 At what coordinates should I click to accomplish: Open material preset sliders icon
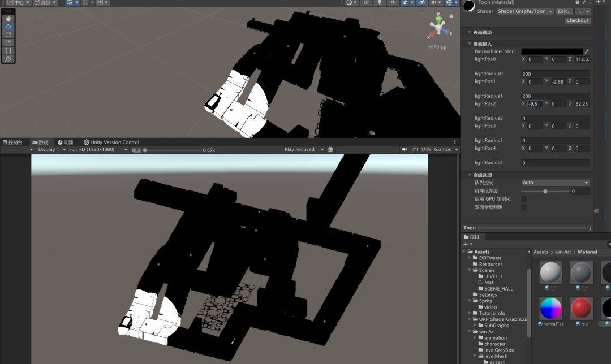(584, 2)
